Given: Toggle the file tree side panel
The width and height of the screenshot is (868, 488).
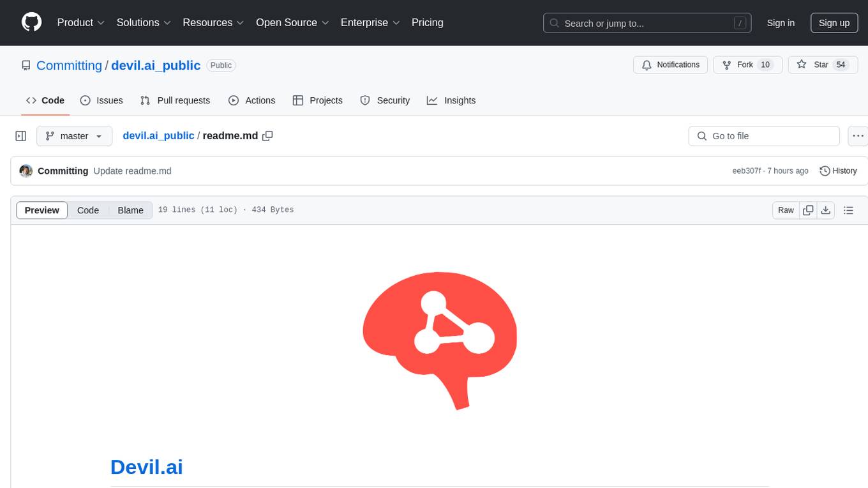Looking at the screenshot, I should 21,136.
